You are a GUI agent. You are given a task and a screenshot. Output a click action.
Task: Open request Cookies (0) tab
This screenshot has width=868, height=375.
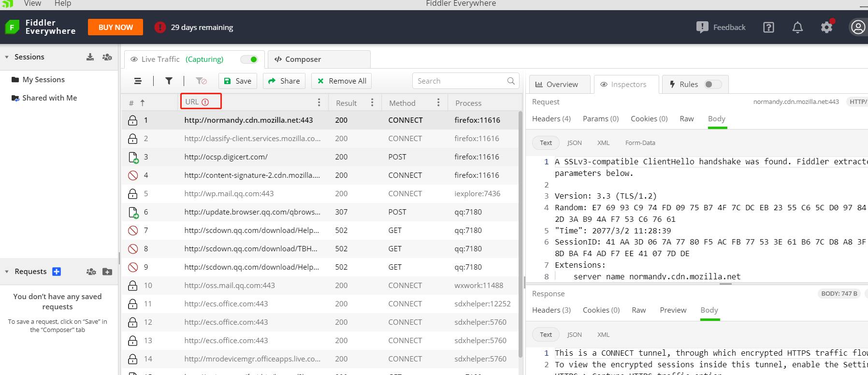[x=649, y=119]
